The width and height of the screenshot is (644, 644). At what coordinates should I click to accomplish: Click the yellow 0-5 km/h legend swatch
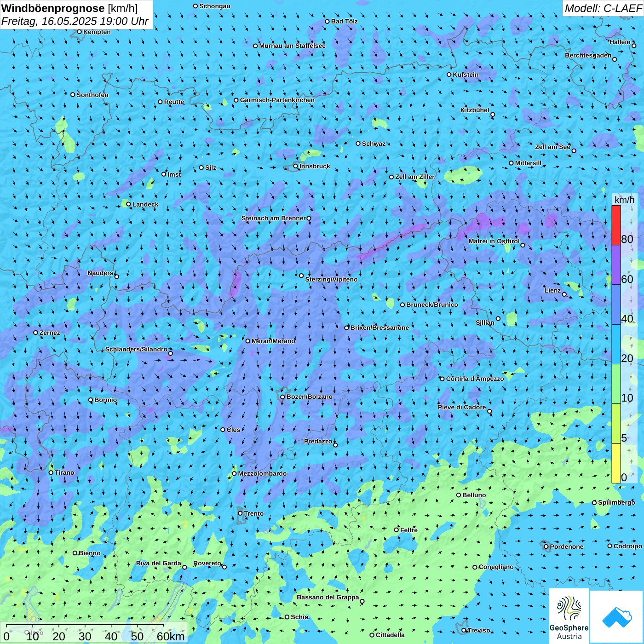coord(616,463)
